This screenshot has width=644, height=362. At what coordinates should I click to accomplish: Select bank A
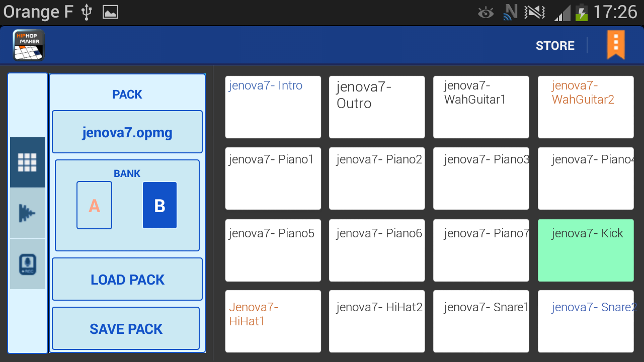tap(94, 206)
